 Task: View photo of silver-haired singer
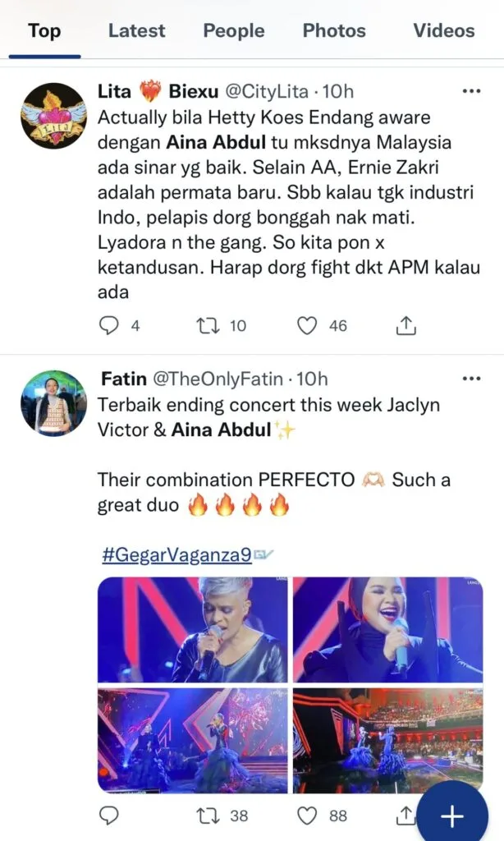(193, 630)
